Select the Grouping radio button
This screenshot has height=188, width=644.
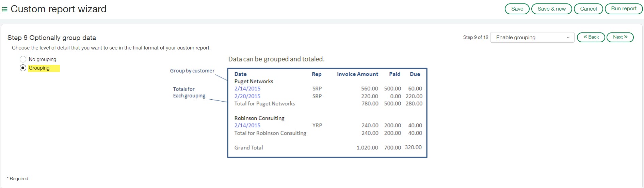pyautogui.click(x=23, y=68)
